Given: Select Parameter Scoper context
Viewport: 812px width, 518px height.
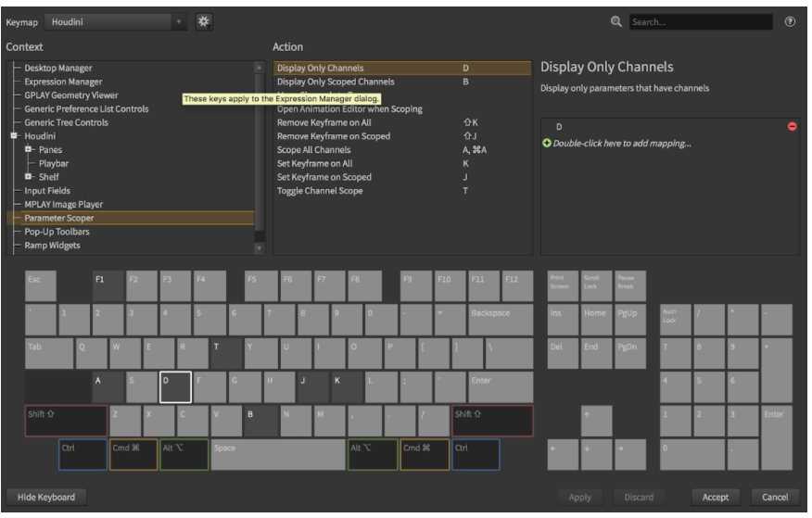Looking at the screenshot, I should 131,218.
